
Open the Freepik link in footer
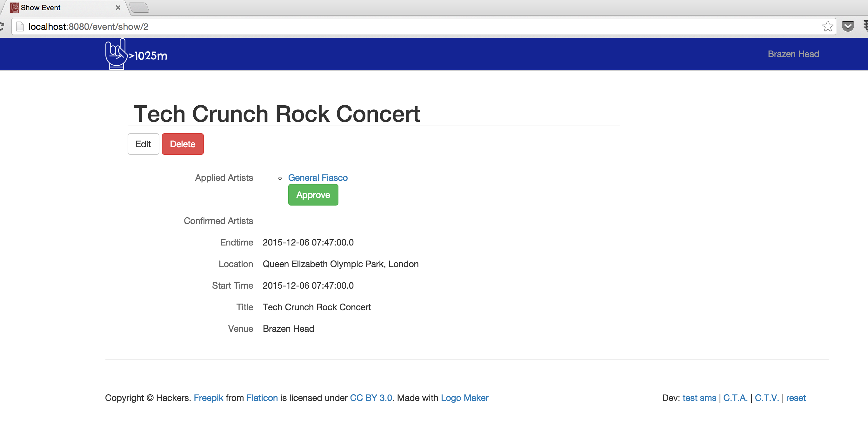point(208,398)
